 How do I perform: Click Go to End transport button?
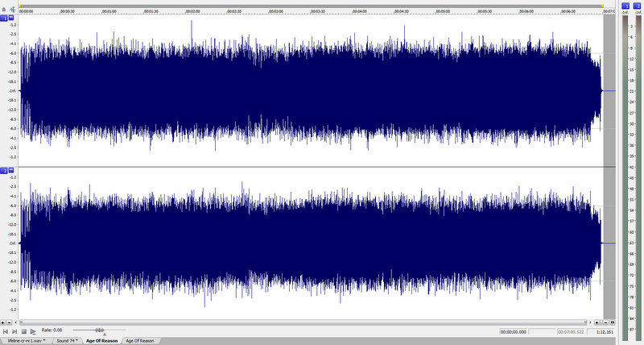pyautogui.click(x=14, y=331)
